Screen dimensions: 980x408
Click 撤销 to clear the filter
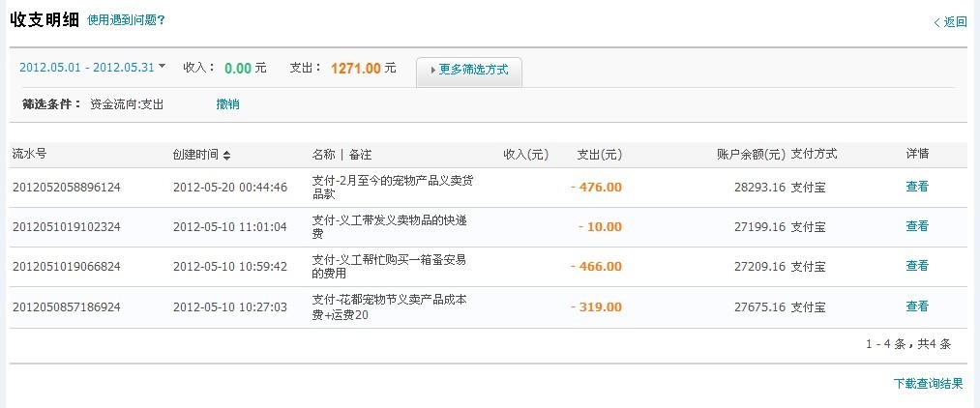[227, 104]
